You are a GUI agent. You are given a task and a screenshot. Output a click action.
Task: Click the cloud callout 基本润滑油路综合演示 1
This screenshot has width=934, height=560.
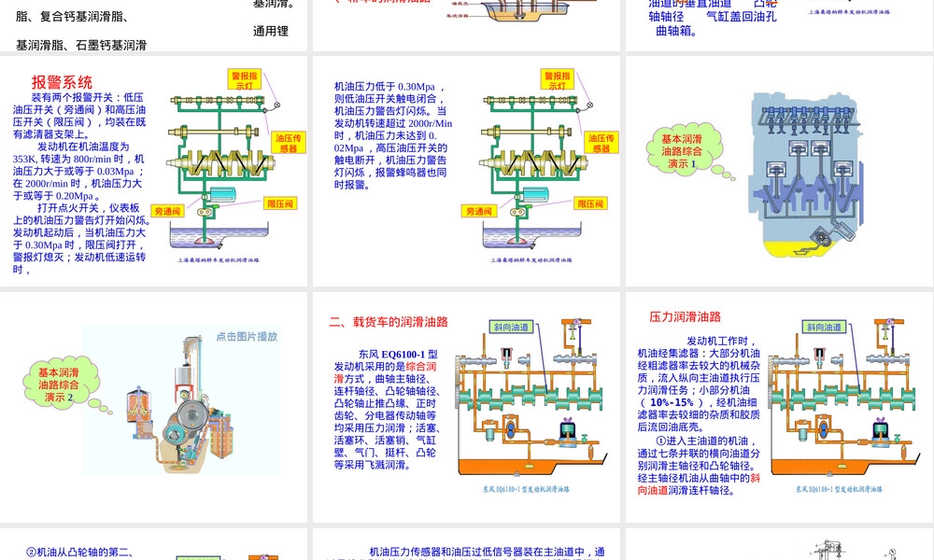coord(685,150)
